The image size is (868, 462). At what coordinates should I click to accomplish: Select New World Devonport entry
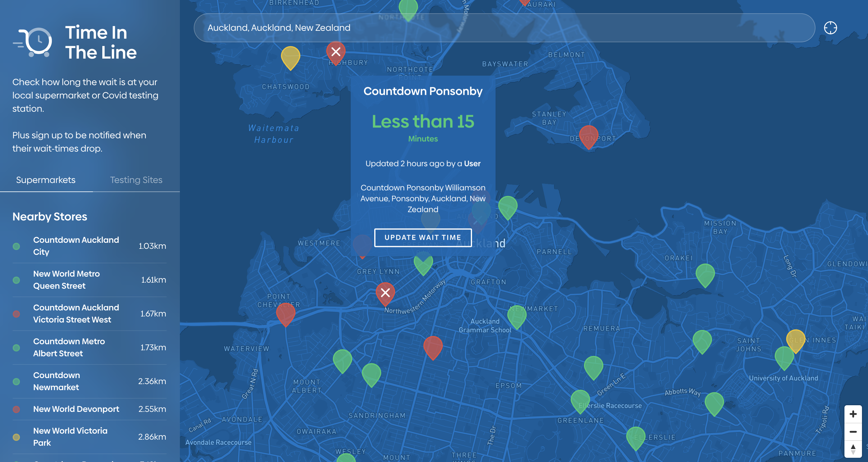tap(89, 409)
